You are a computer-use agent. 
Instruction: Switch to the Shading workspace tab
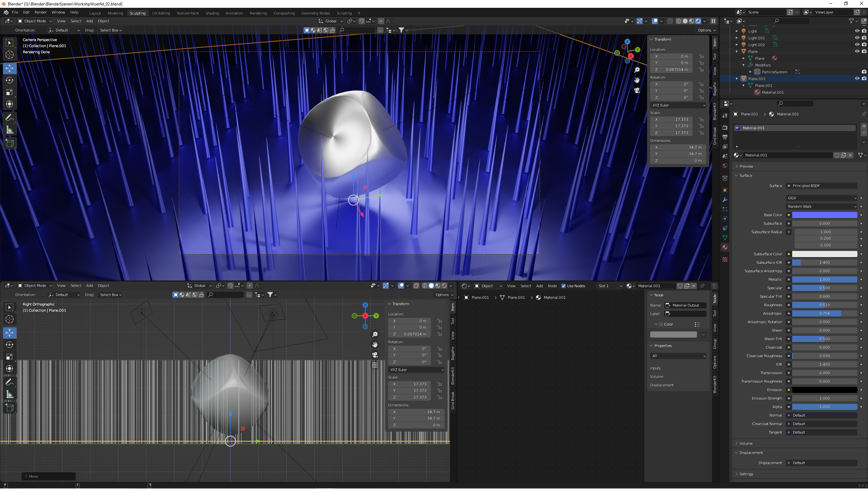click(x=212, y=13)
